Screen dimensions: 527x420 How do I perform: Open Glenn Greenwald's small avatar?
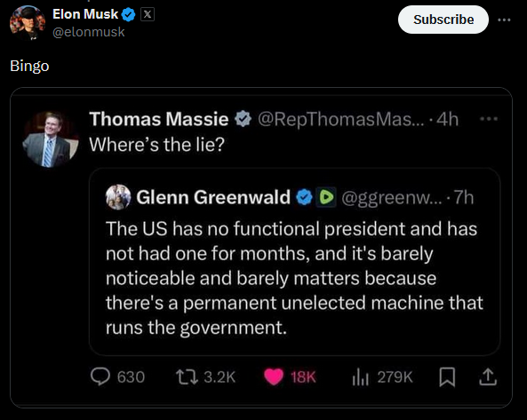(118, 197)
